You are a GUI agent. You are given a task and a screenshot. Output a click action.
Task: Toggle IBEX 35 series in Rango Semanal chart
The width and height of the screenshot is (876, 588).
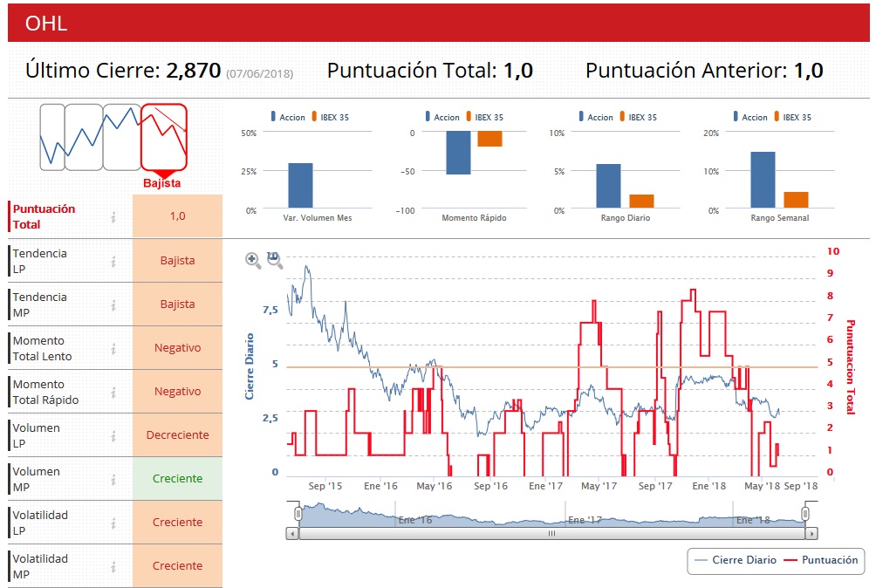793,117
